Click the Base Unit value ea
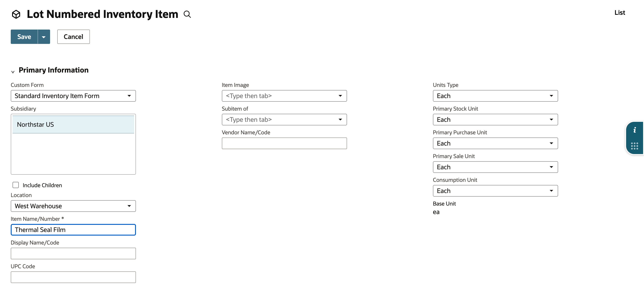Viewport: 644px width, 292px height. click(x=436, y=212)
